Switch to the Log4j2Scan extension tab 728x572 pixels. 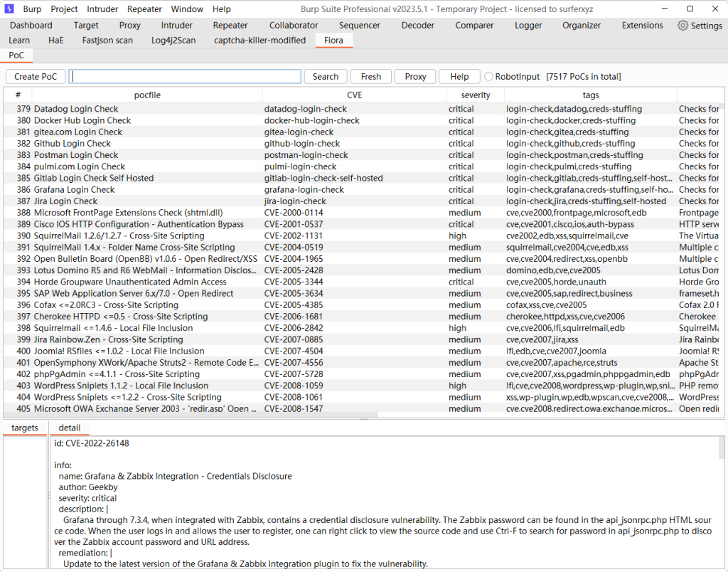point(173,41)
